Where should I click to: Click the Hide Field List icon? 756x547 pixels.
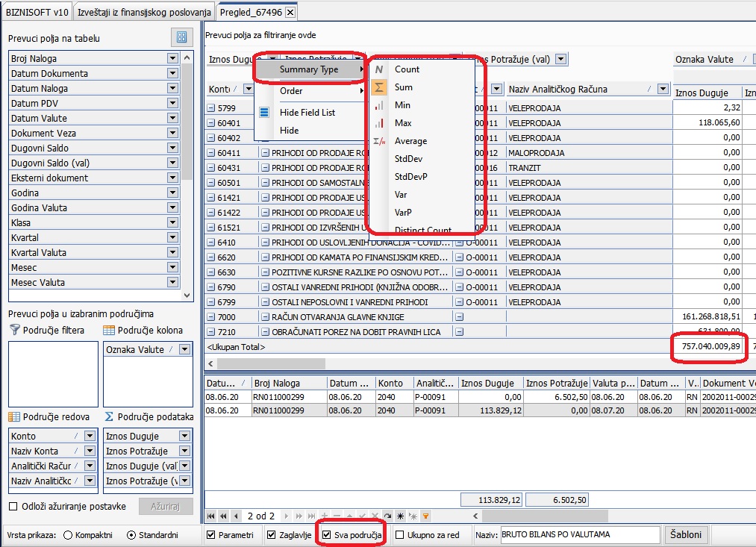(x=264, y=112)
